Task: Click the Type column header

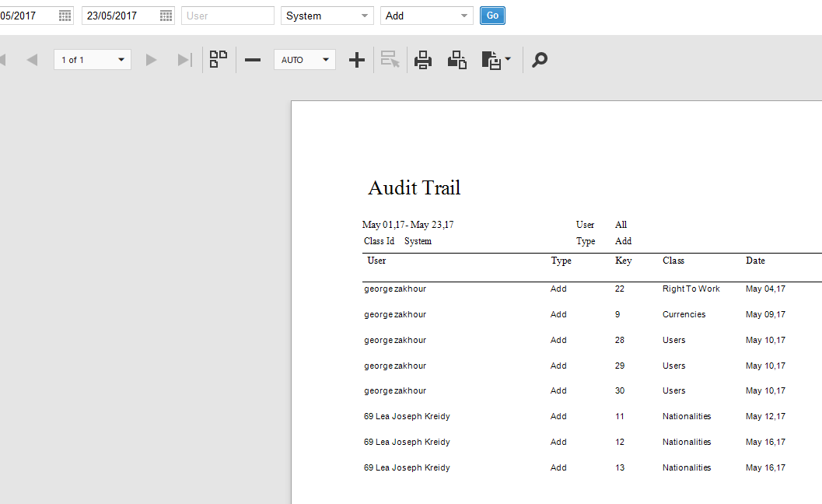Action: point(561,261)
